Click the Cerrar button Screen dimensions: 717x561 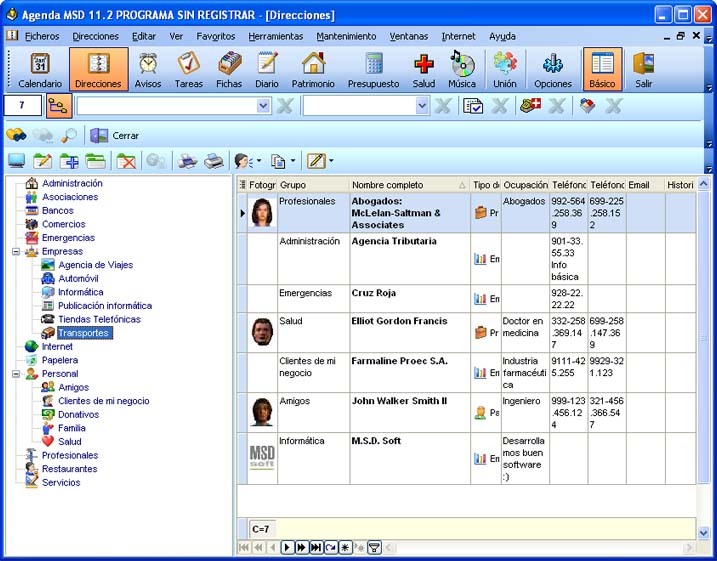pos(114,135)
